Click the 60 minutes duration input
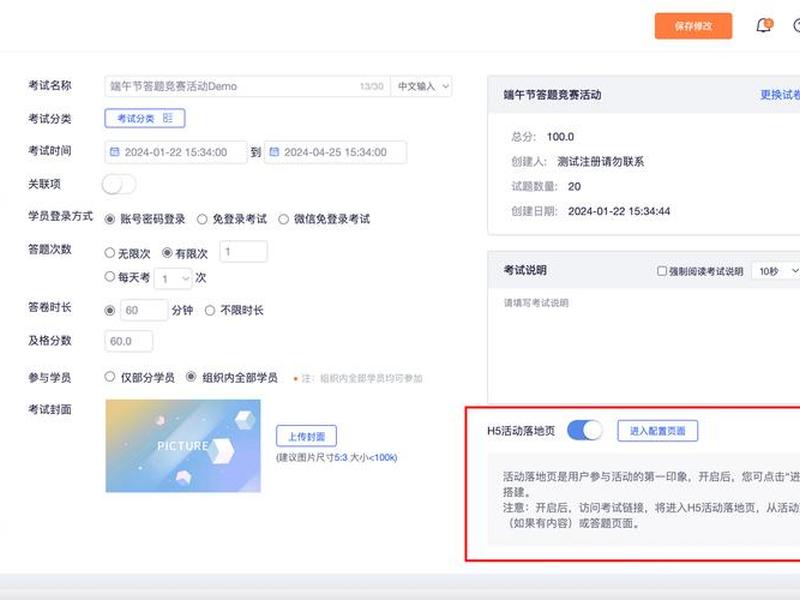800x600 pixels. pos(144,310)
